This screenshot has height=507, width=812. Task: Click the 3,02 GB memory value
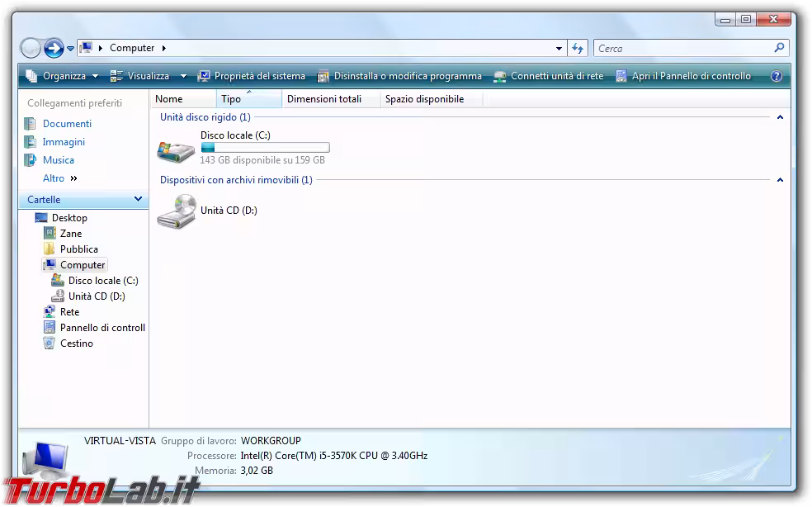pos(257,471)
